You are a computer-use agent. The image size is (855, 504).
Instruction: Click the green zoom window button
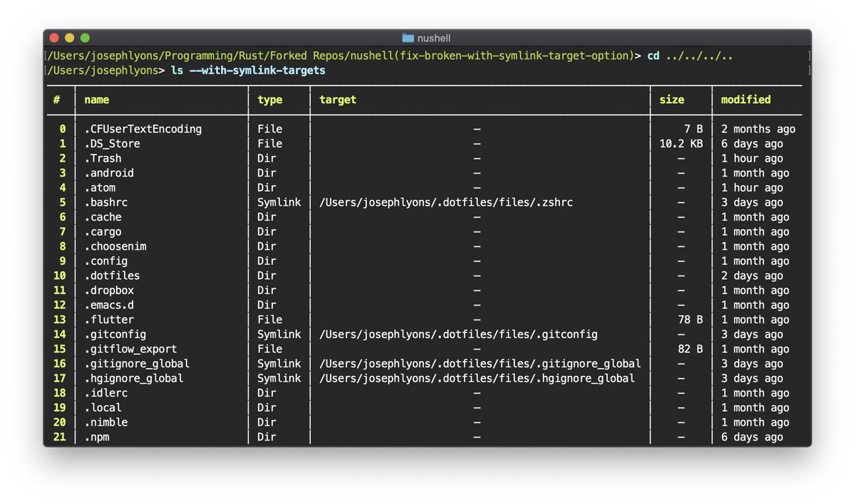(85, 38)
